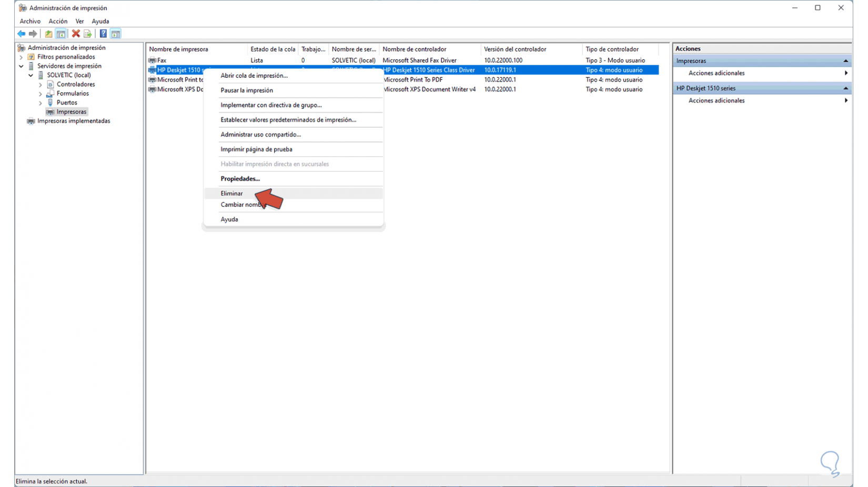The width and height of the screenshot is (868, 487).
Task: Click driver version 10.0.22000.100
Action: (x=503, y=60)
